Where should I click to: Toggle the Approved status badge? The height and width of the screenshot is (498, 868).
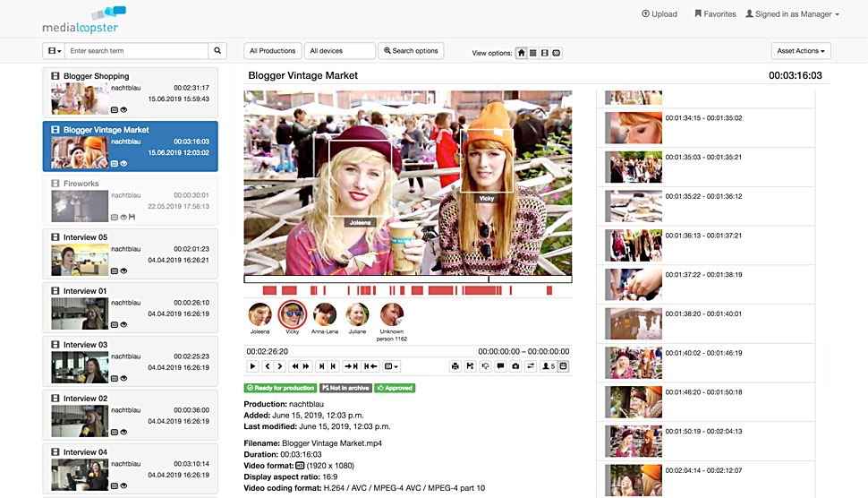pyautogui.click(x=395, y=388)
